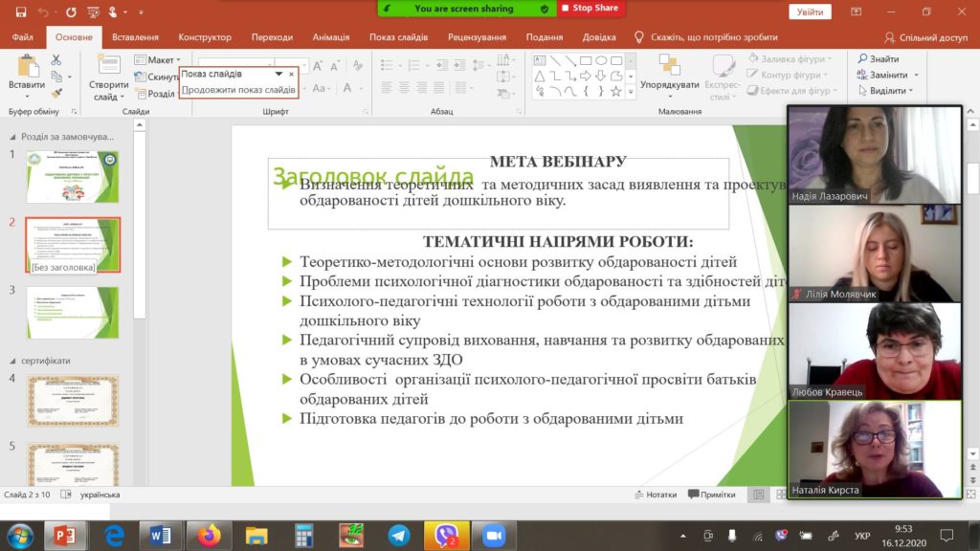Open the Zoom app in taskbar
980x551 pixels.
pyautogui.click(x=494, y=536)
